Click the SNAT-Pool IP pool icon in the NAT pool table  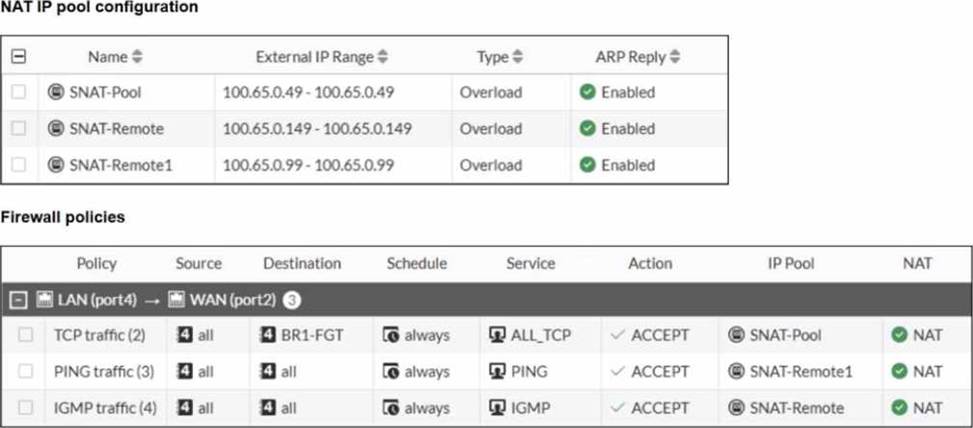click(57, 92)
